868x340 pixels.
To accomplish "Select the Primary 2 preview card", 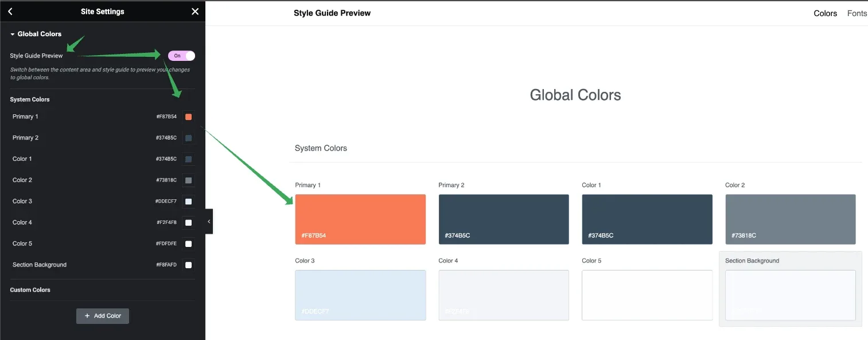I will (504, 219).
